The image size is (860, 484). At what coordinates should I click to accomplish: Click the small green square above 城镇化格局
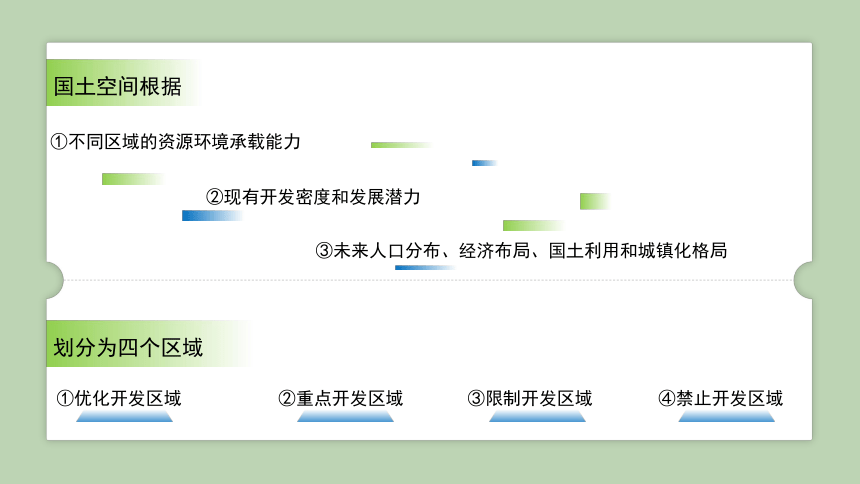tap(596, 201)
